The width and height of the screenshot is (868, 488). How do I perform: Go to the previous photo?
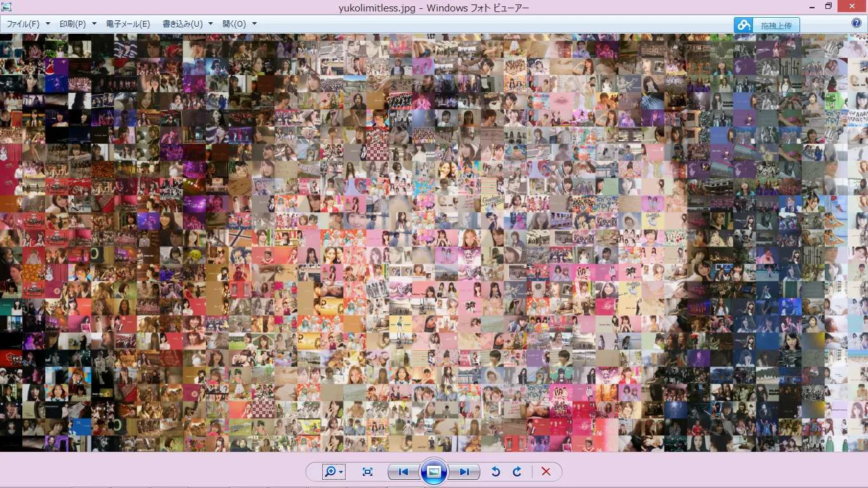[403, 471]
